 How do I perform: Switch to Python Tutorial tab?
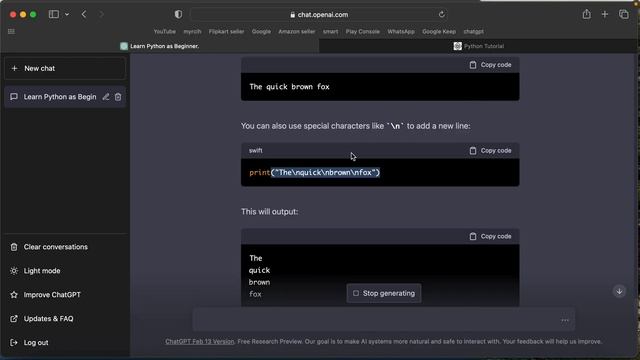(x=479, y=46)
